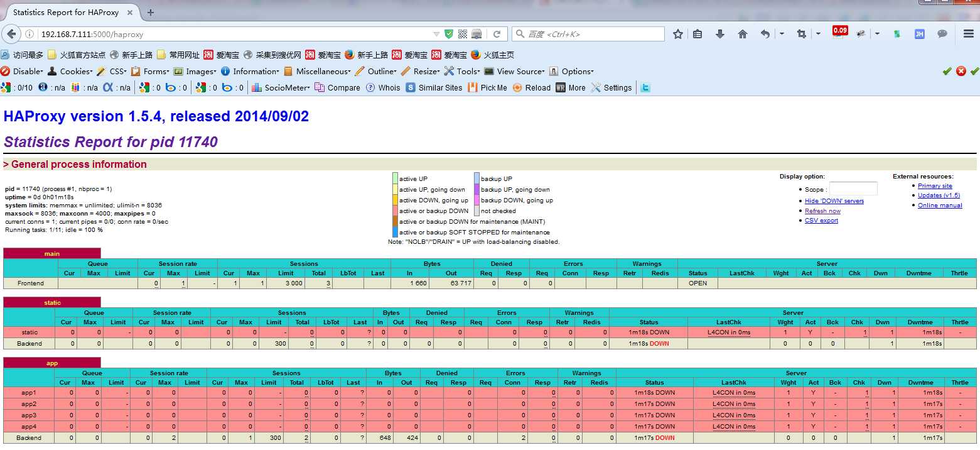
Task: Open downloads with the down-arrow icon
Action: (x=720, y=34)
